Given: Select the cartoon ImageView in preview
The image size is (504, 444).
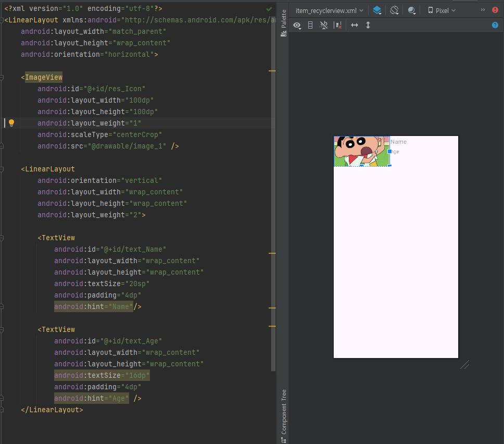Looking at the screenshot, I should [x=362, y=151].
